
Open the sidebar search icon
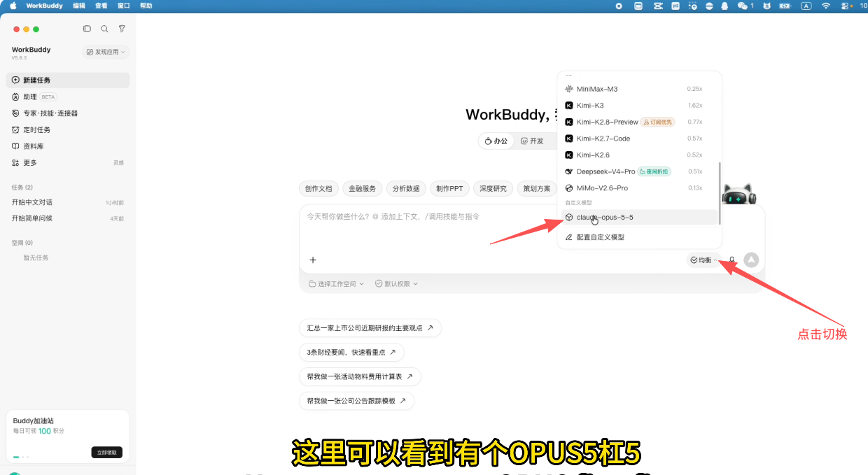[x=104, y=29]
